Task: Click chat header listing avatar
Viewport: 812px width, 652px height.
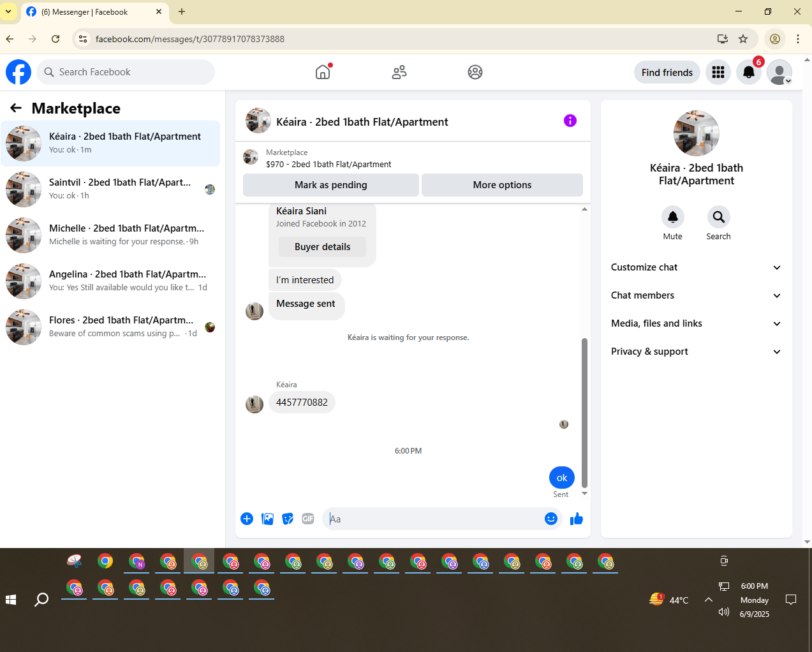Action: click(x=258, y=121)
